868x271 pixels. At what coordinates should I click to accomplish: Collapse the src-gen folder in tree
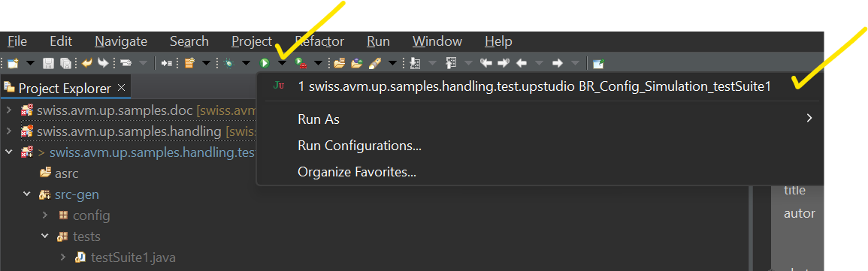tap(26, 194)
